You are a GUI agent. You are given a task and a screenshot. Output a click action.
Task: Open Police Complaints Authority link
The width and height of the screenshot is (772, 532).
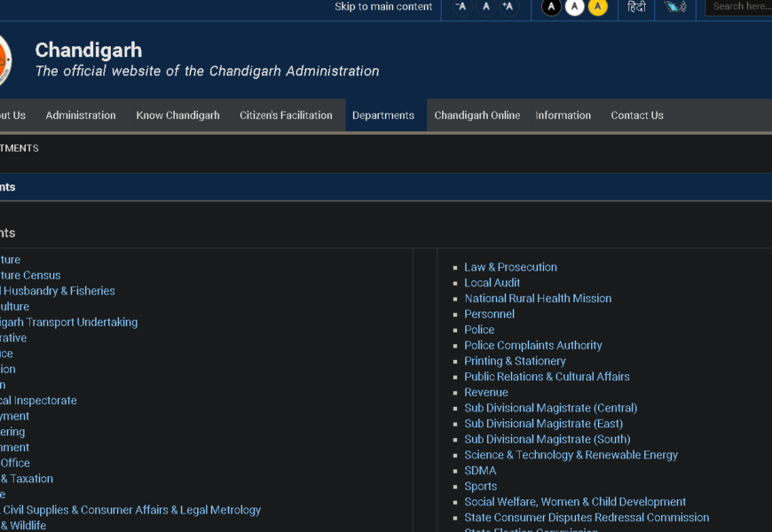tap(532, 346)
